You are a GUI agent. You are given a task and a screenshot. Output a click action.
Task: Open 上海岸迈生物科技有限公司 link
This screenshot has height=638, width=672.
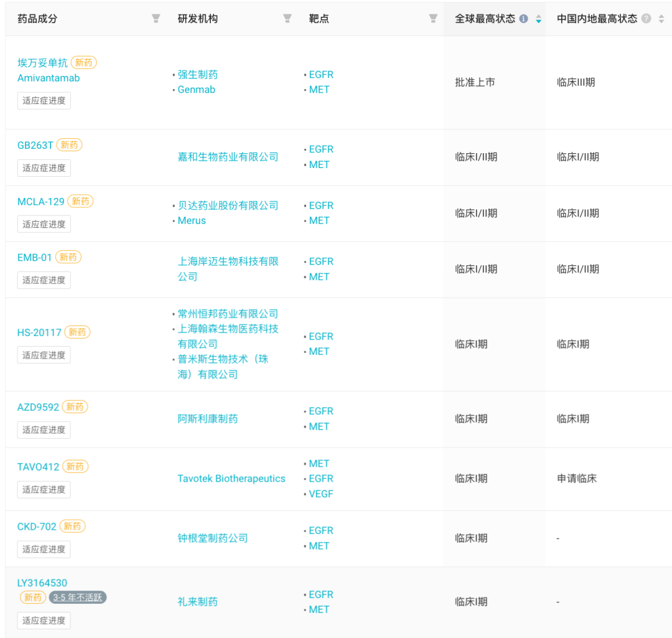point(228,269)
